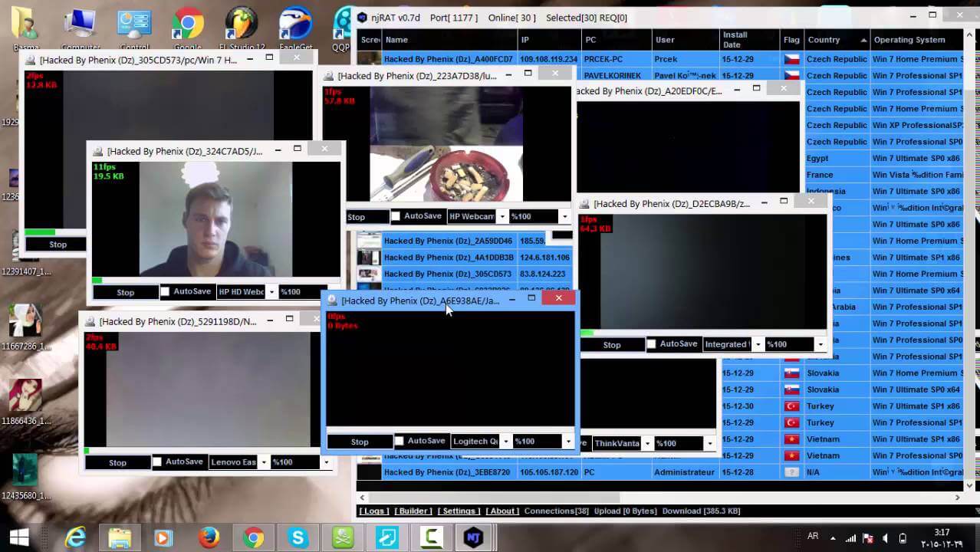This screenshot has width=980, height=552.
Task: Click Stop in the A6E938AE window
Action: click(359, 442)
